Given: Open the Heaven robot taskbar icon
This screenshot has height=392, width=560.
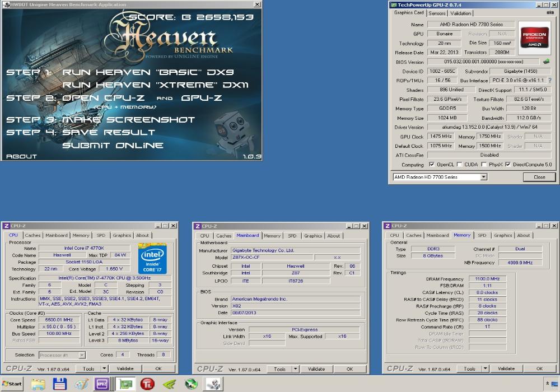Looking at the screenshot, I should pyautogui.click(x=213, y=384).
